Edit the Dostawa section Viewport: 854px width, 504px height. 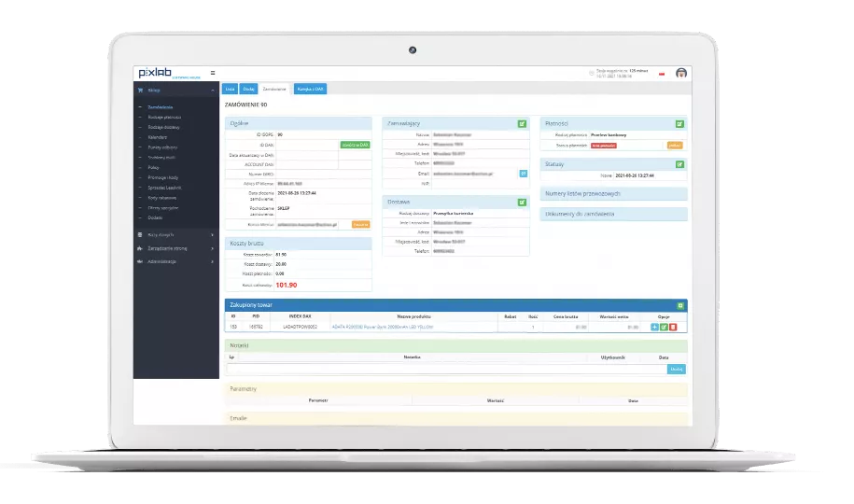(x=522, y=203)
